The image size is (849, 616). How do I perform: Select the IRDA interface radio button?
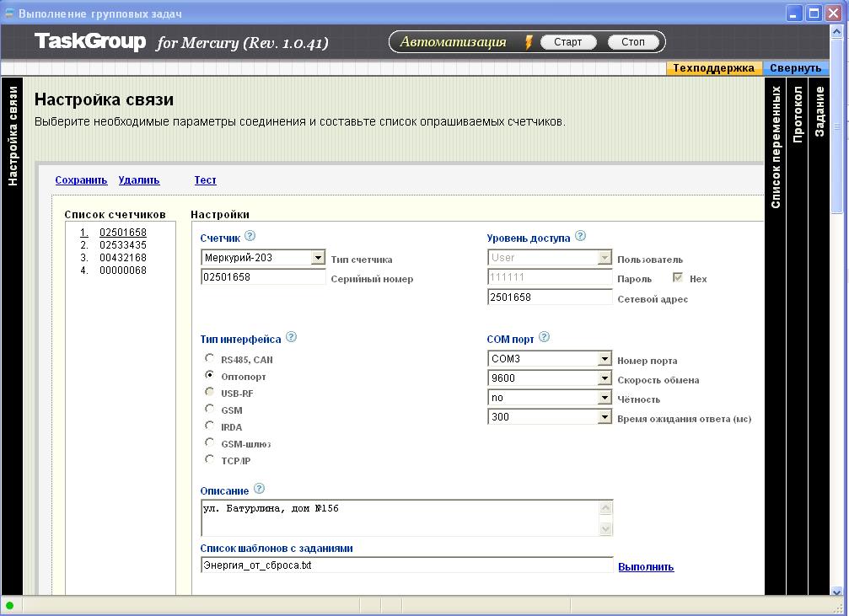210,426
